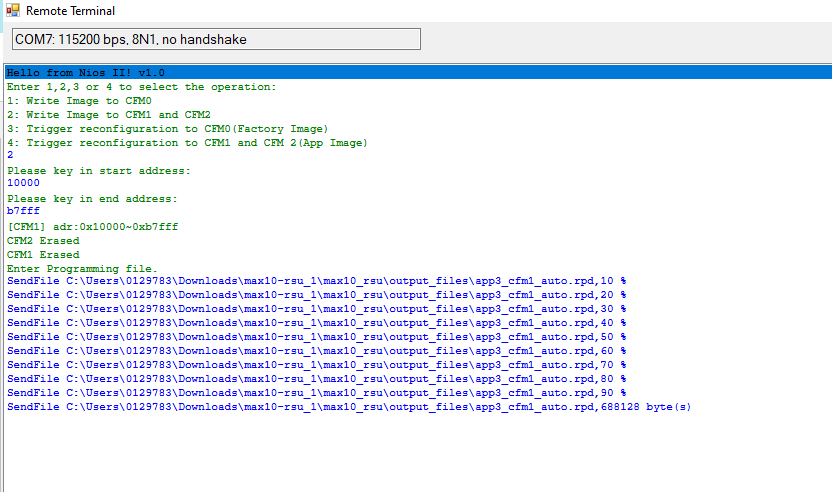Screen dimensions: 832x492
Task: Click option 4: Trigger reconfiguration App Image
Action: pyautogui.click(x=187, y=143)
